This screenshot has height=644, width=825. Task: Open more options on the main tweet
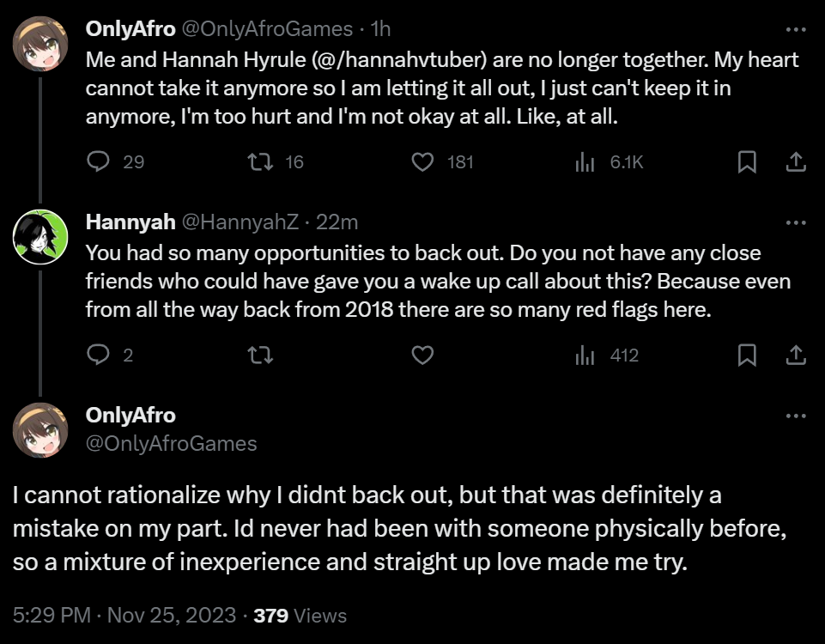(x=796, y=416)
